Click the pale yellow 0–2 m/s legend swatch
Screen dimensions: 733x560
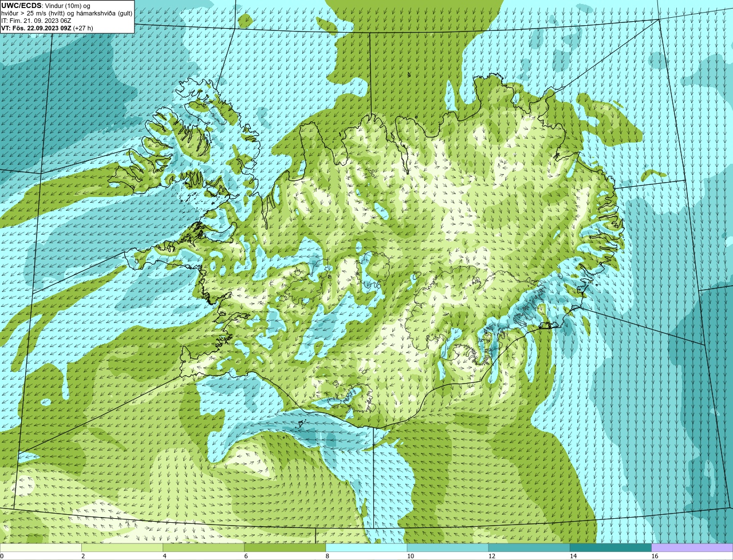[x=41, y=548]
